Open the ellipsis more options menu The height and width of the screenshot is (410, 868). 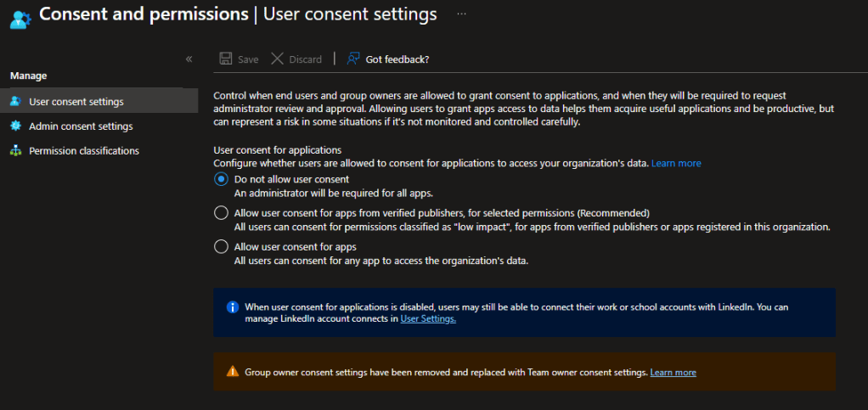tap(462, 14)
